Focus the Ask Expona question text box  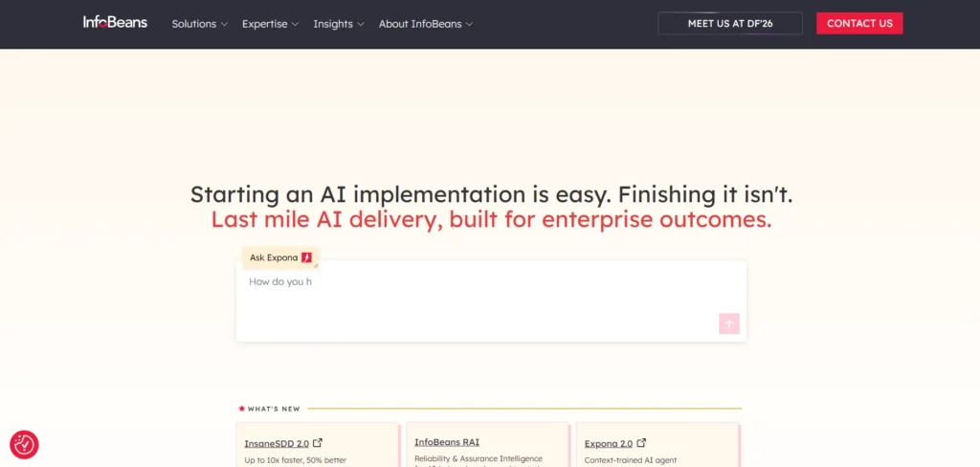(x=491, y=300)
